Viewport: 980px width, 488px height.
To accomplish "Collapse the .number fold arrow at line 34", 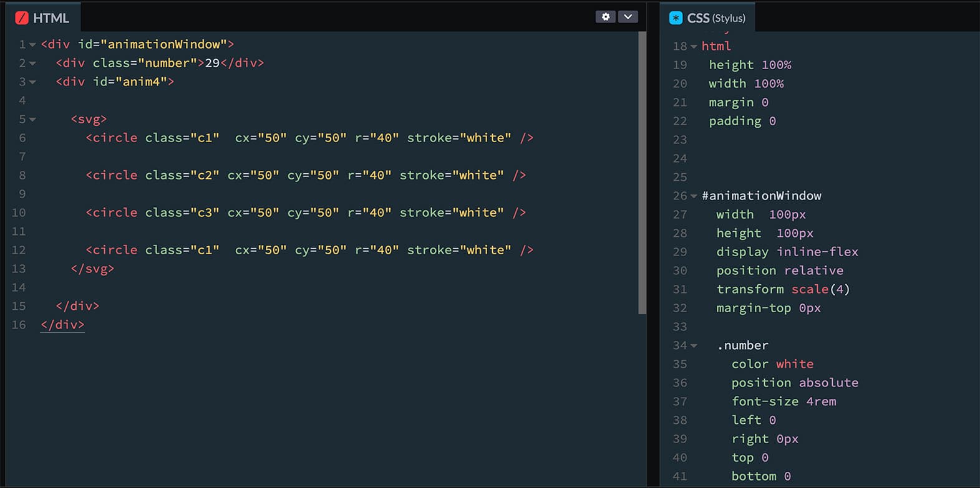I will tap(694, 346).
